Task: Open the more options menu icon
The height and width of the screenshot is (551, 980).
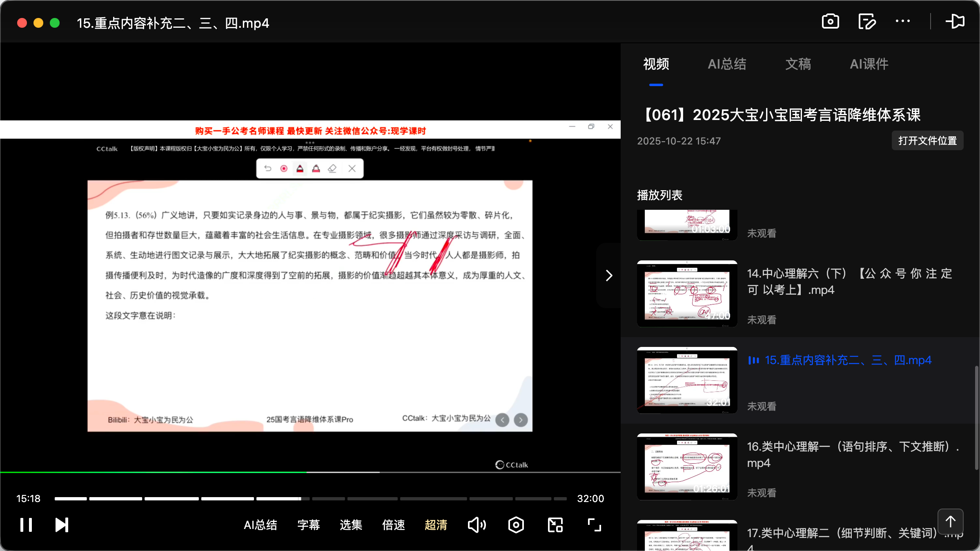Action: pyautogui.click(x=903, y=21)
